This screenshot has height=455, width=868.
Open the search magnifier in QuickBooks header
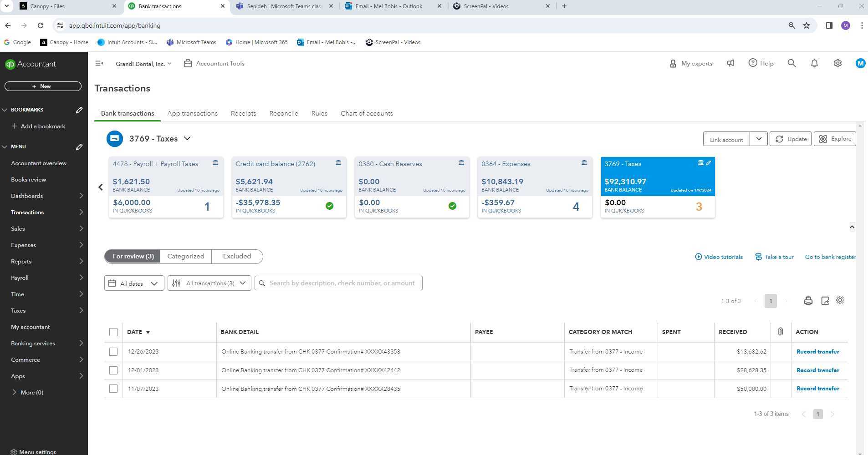pyautogui.click(x=791, y=64)
